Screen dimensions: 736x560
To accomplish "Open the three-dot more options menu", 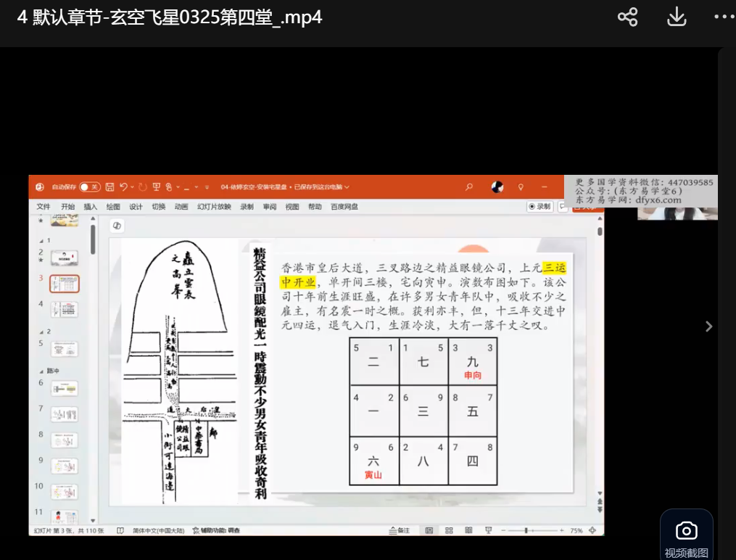I will tap(724, 17).
